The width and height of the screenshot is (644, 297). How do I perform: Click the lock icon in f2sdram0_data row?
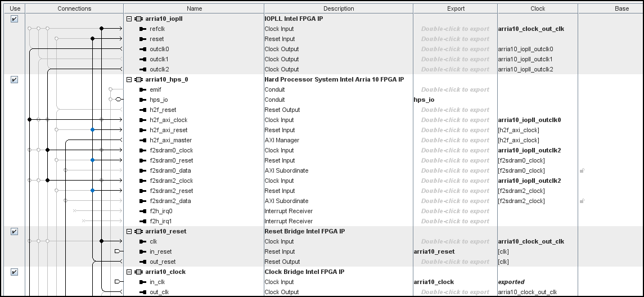[x=582, y=170]
